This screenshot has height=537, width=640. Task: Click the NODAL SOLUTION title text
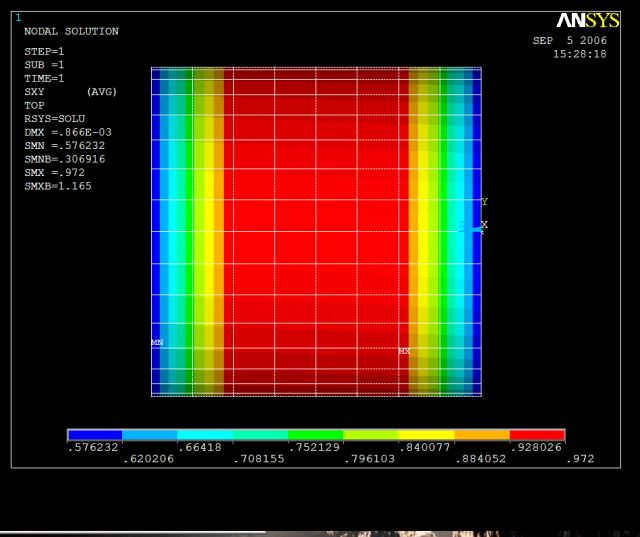[71, 32]
